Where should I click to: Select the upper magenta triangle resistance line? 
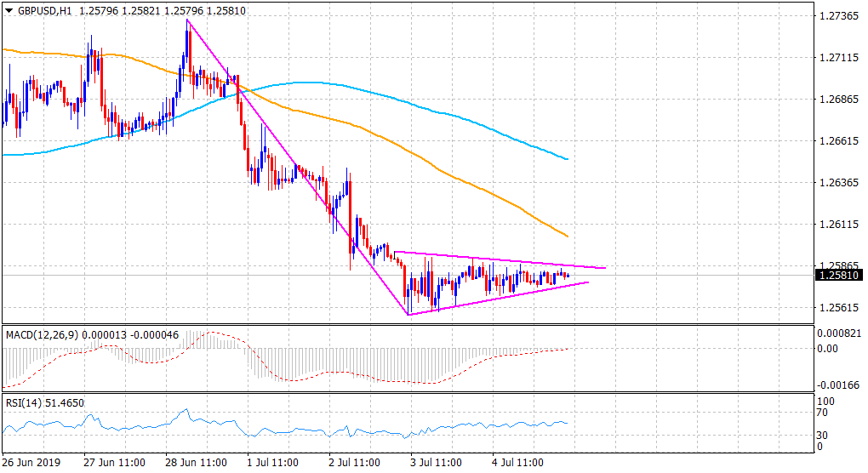click(500, 260)
